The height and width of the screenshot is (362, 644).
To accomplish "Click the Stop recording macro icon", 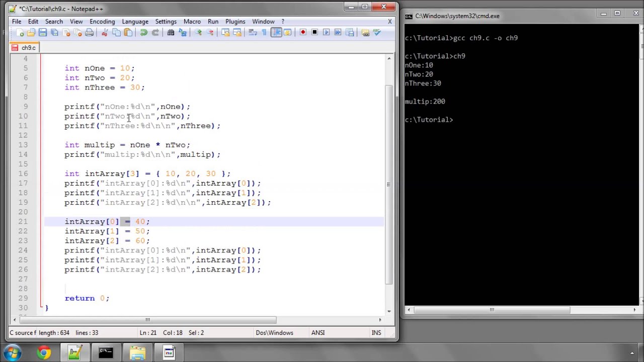I will click(314, 33).
